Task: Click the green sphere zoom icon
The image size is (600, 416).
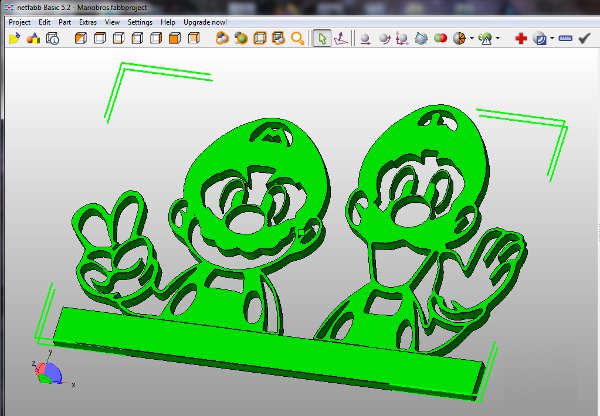Action: pyautogui.click(x=241, y=38)
